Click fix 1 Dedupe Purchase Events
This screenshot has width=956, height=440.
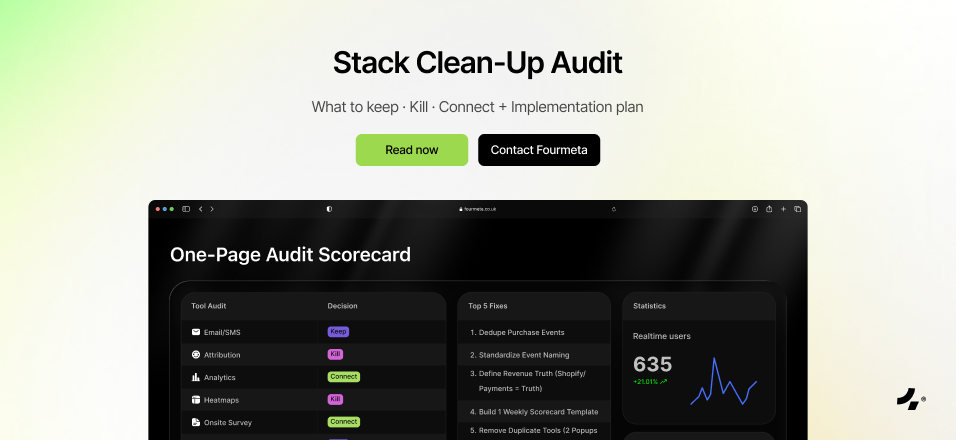pyautogui.click(x=517, y=333)
